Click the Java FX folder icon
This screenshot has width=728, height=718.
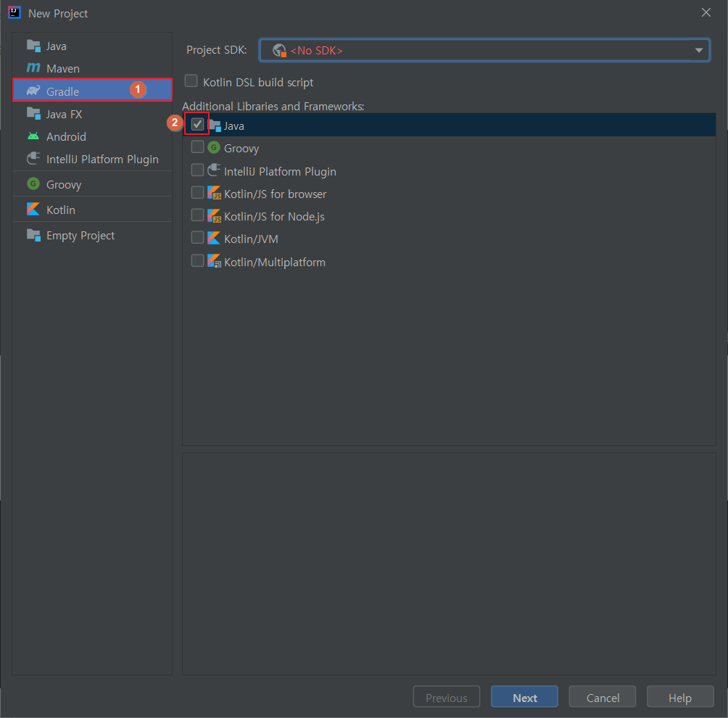(x=33, y=114)
